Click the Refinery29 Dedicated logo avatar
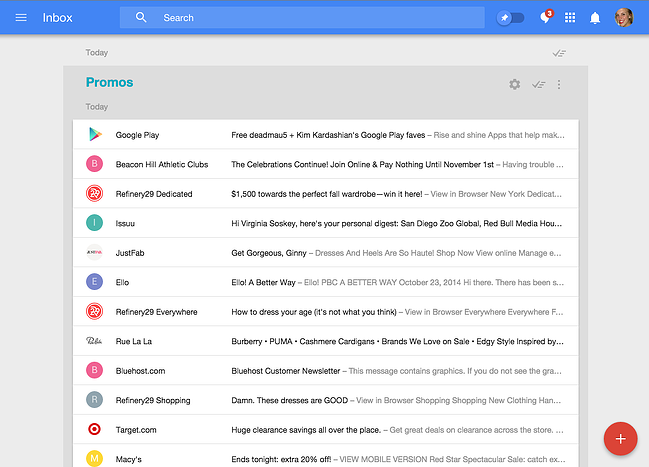 [x=94, y=193]
